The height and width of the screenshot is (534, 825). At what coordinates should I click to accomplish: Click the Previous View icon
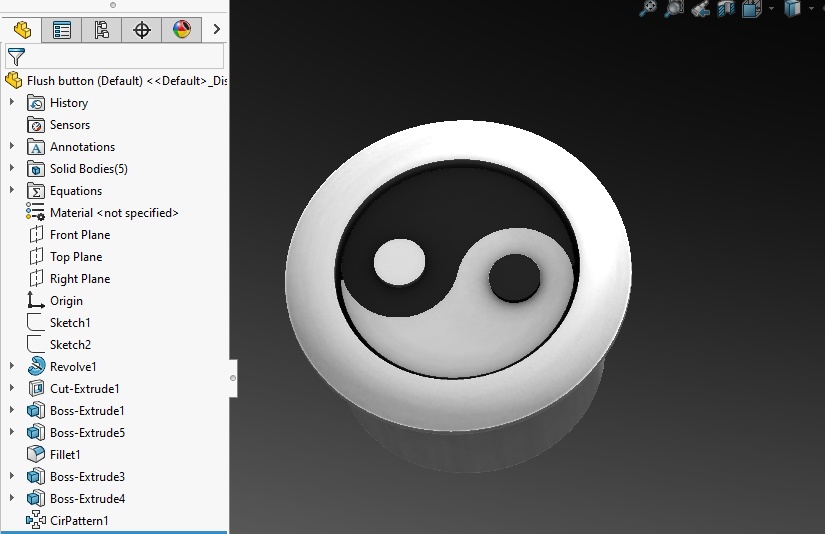(701, 9)
